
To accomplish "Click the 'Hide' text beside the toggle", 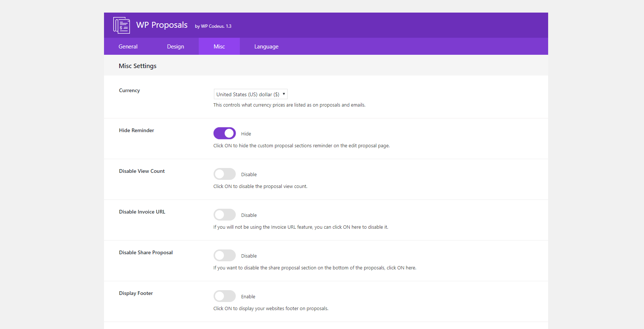I will (246, 134).
